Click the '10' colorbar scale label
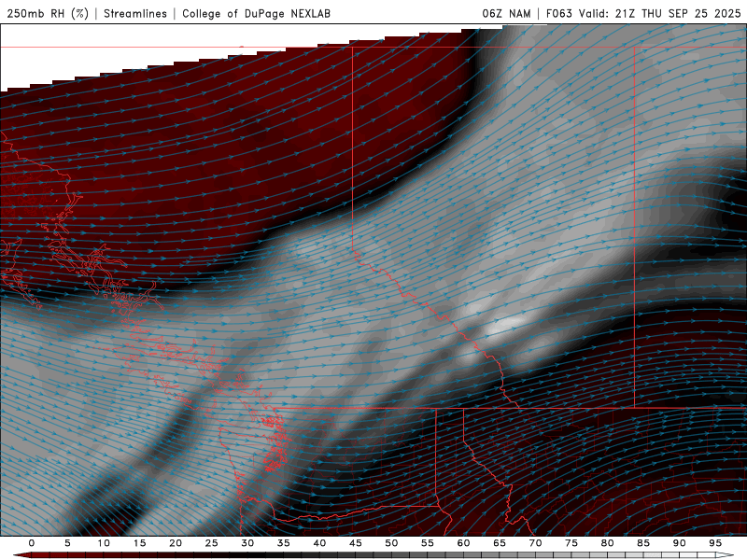 click(104, 543)
